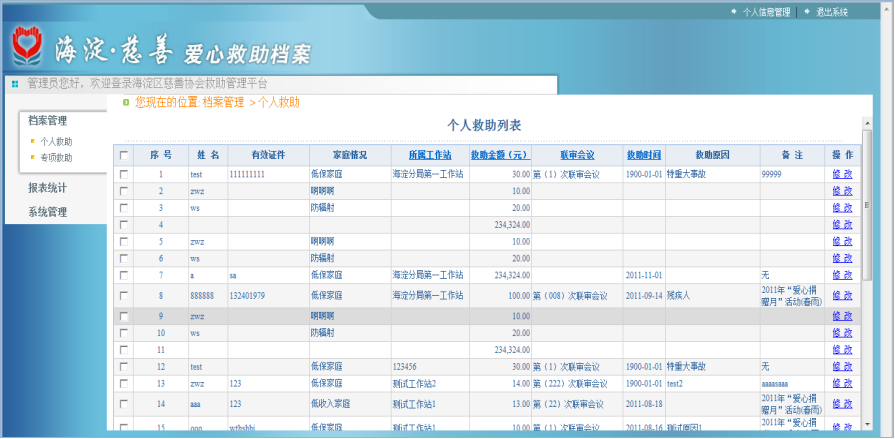Viewport: 895px width, 439px height.
Task: Sort by 救助金额（元） column header
Action: (x=499, y=155)
